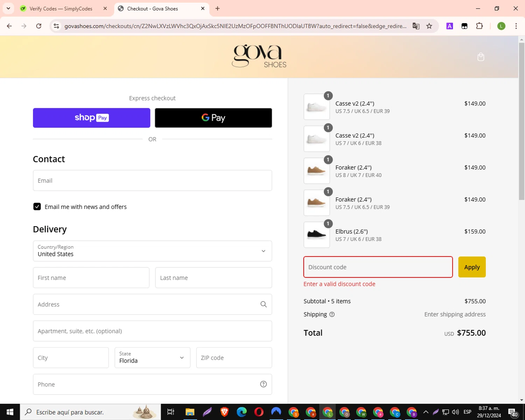Apply the discount code
The image size is (525, 420).
(472, 267)
